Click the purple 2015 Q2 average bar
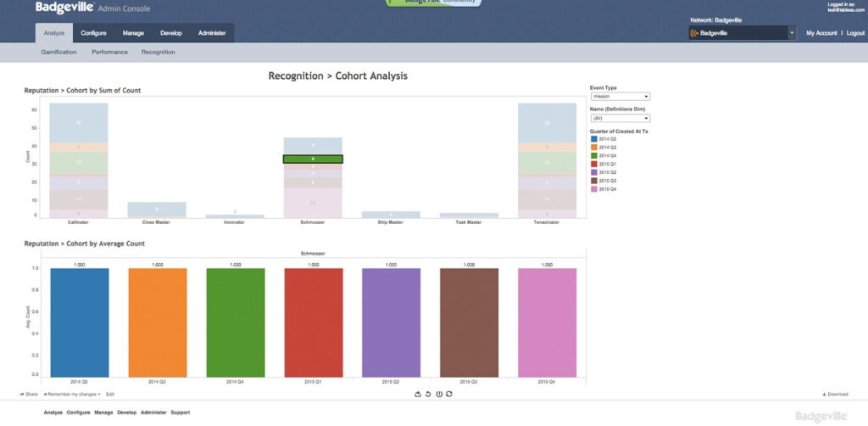This screenshot has width=868, height=426. pos(392,323)
